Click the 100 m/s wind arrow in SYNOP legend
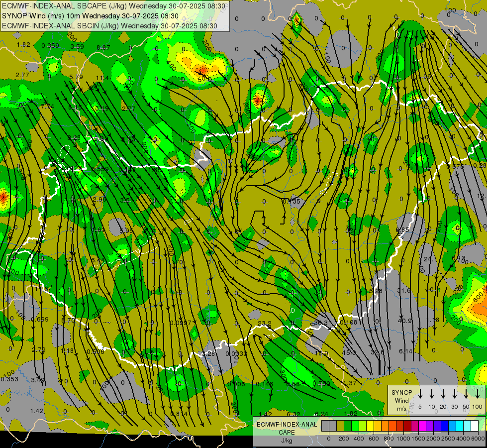This screenshot has height=448, width=487. pos(478,393)
